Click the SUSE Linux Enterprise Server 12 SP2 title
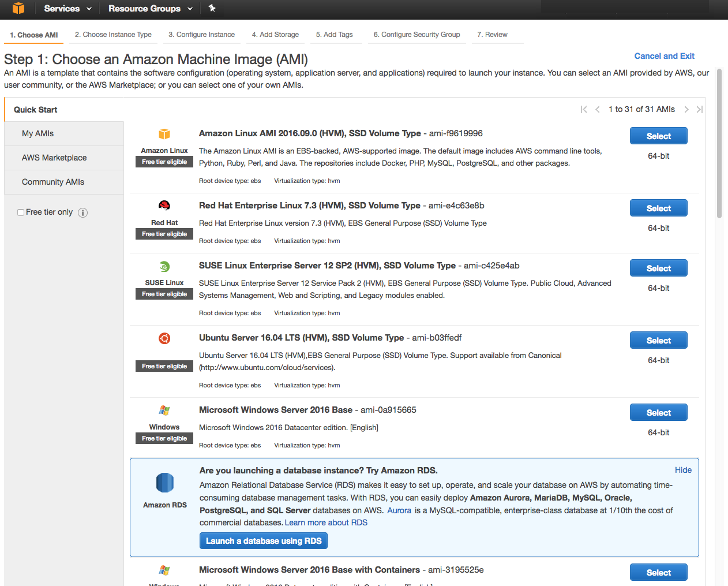The height and width of the screenshot is (586, 728). pyautogui.click(x=327, y=266)
